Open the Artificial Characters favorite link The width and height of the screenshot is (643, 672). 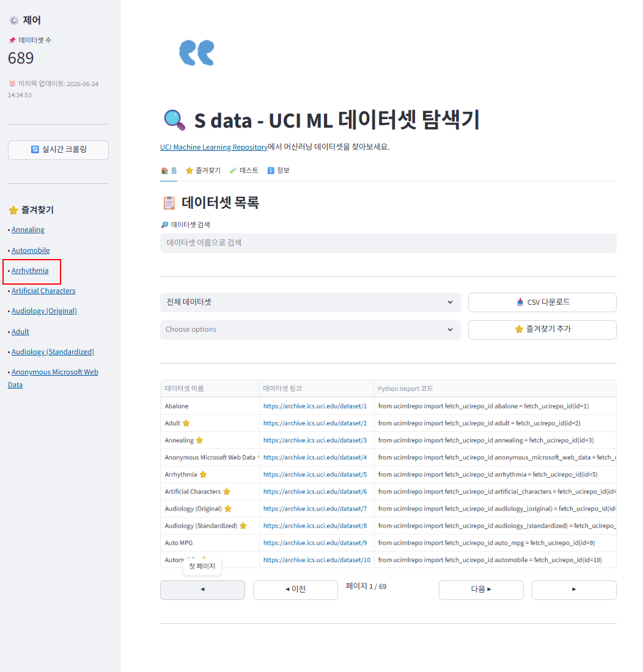(x=43, y=291)
